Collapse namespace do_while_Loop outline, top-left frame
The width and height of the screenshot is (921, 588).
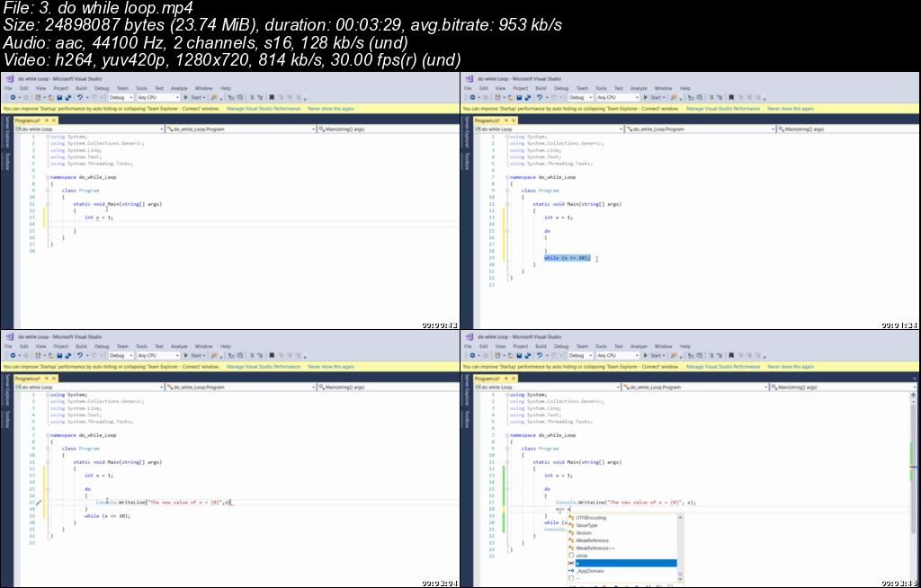[48, 177]
